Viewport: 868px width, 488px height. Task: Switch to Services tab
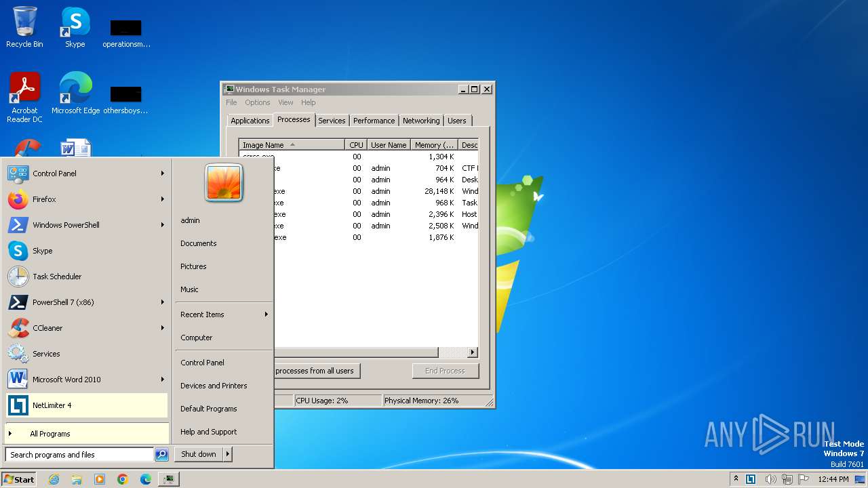coord(332,121)
